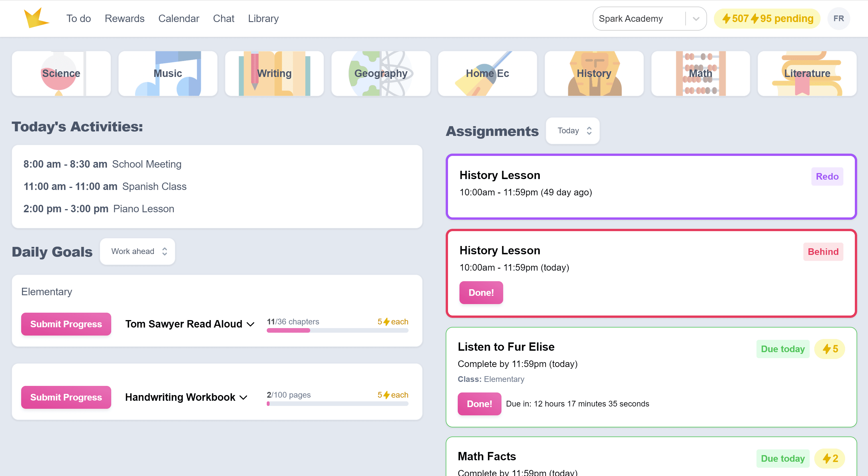Mark Listen to Fur Elise done

[x=479, y=404]
